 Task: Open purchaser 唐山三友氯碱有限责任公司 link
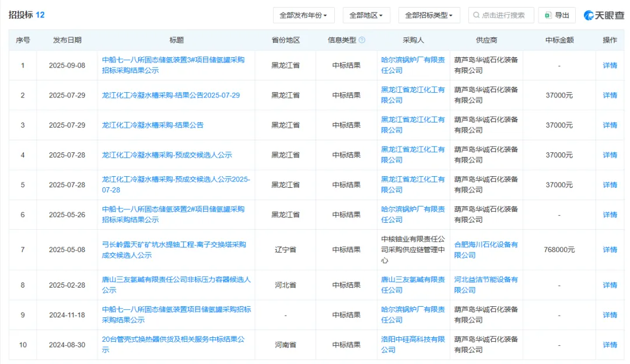[413, 285]
